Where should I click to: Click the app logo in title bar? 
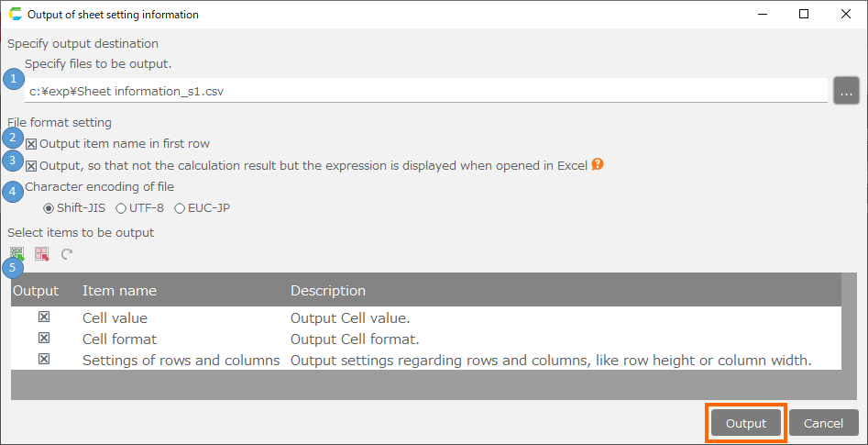point(15,15)
